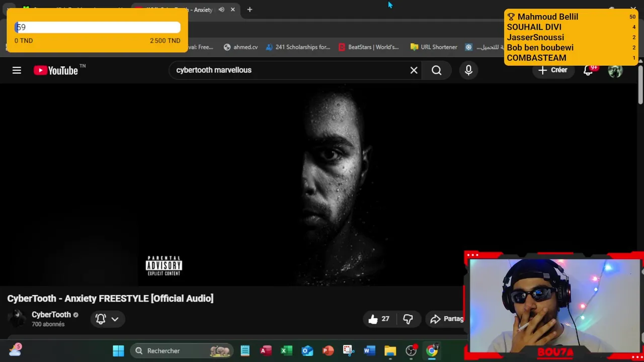644x362 pixels.
Task: Click the donation goal progress bar
Action: click(97, 27)
